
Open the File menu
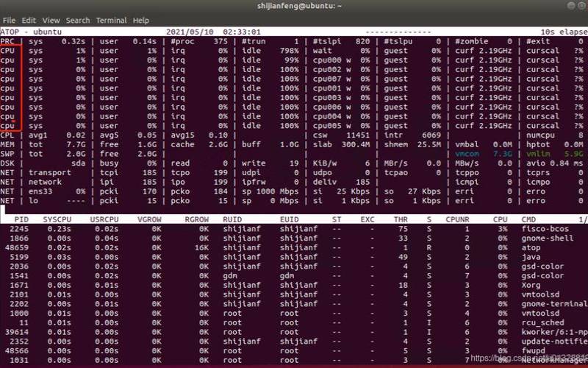click(9, 21)
